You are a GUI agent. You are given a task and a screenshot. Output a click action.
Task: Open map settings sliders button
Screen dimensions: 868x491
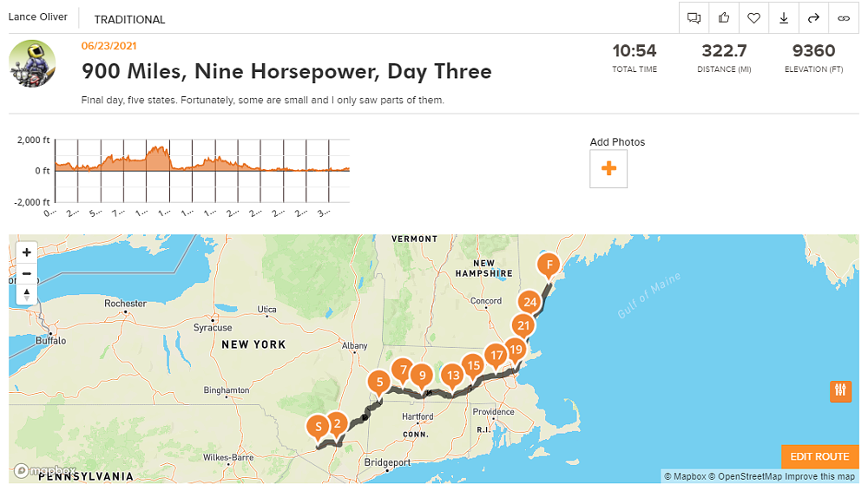tap(840, 390)
